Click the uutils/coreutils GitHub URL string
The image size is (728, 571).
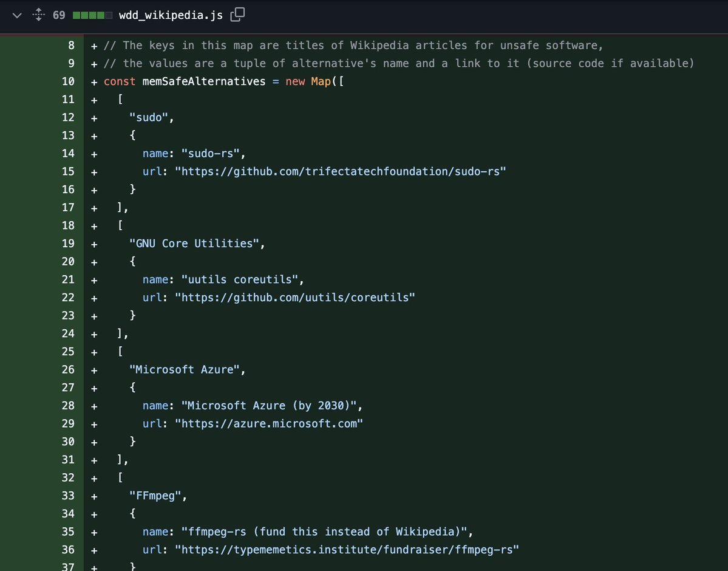tap(295, 298)
